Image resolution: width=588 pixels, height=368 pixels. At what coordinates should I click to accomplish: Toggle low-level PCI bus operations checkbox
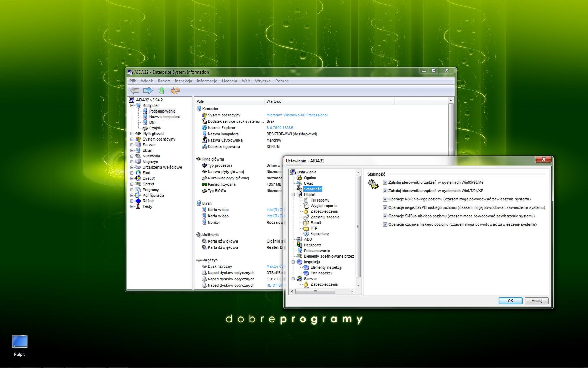[385, 207]
